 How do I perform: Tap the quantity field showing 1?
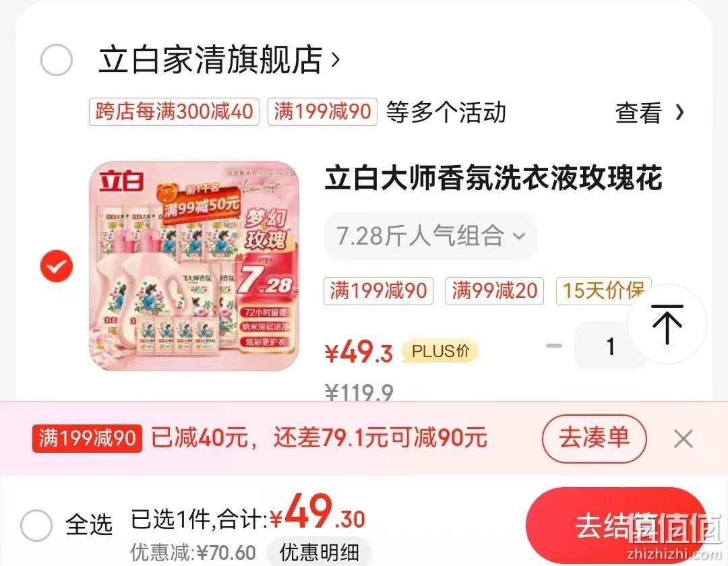pyautogui.click(x=609, y=346)
